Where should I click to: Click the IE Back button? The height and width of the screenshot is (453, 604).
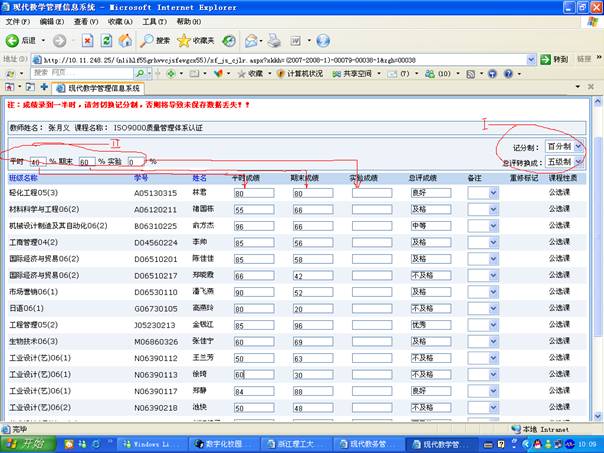(x=20, y=41)
